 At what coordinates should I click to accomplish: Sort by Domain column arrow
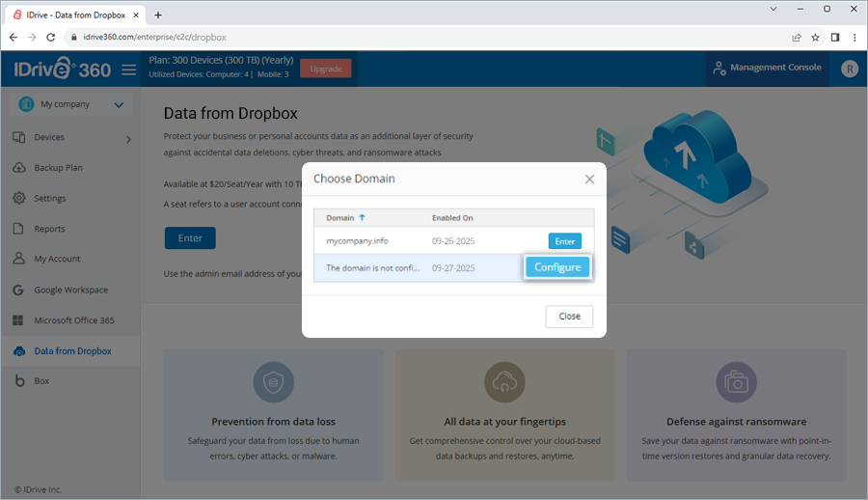coord(362,218)
